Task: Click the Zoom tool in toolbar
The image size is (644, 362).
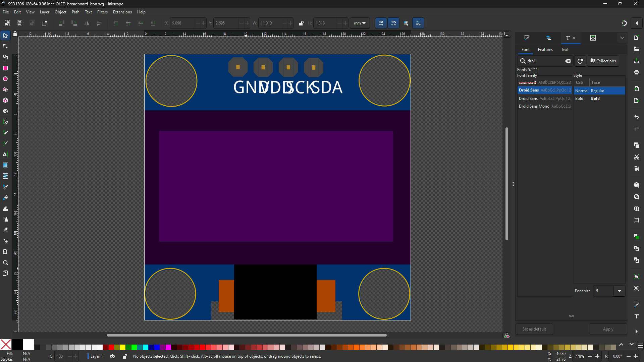Action: [x=6, y=262]
